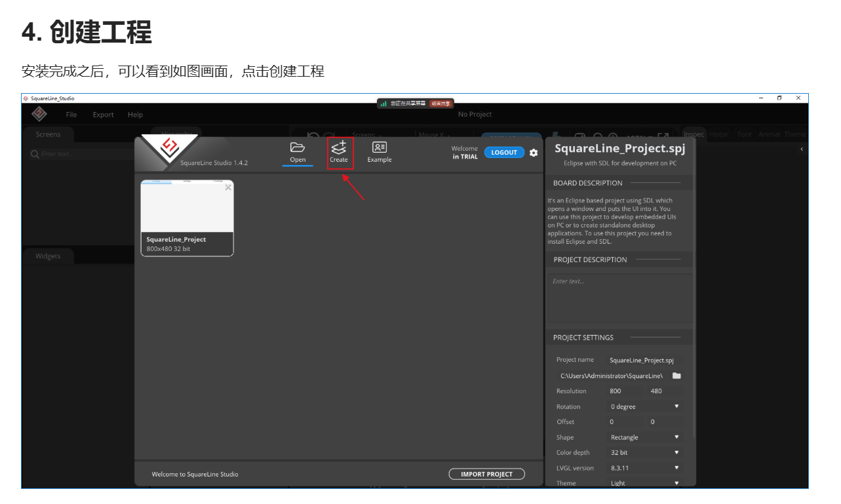841x504 pixels.
Task: Minimize the SquareLine_Studio window
Action: pyautogui.click(x=761, y=98)
